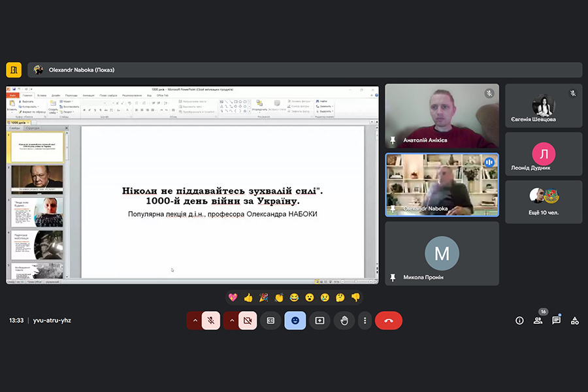Toggle center paragraph alignment in ribbon
Image resolution: width=588 pixels, height=392 pixels.
(142, 110)
